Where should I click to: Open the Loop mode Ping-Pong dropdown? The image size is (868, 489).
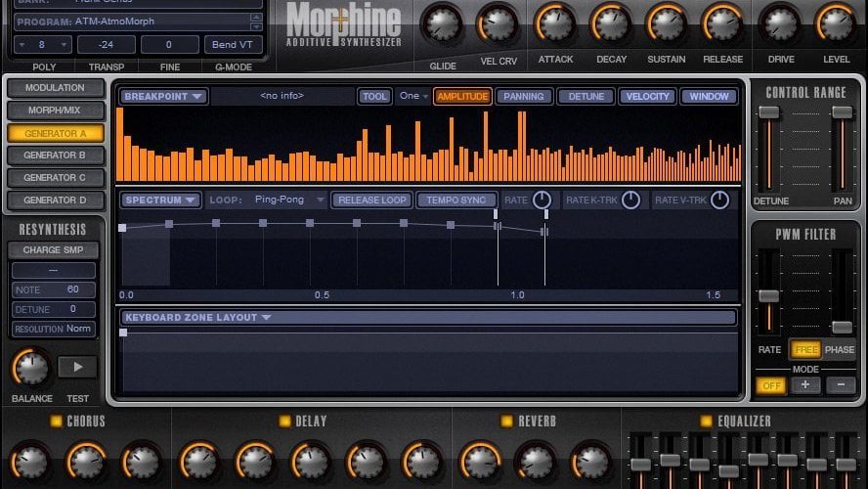pos(288,200)
